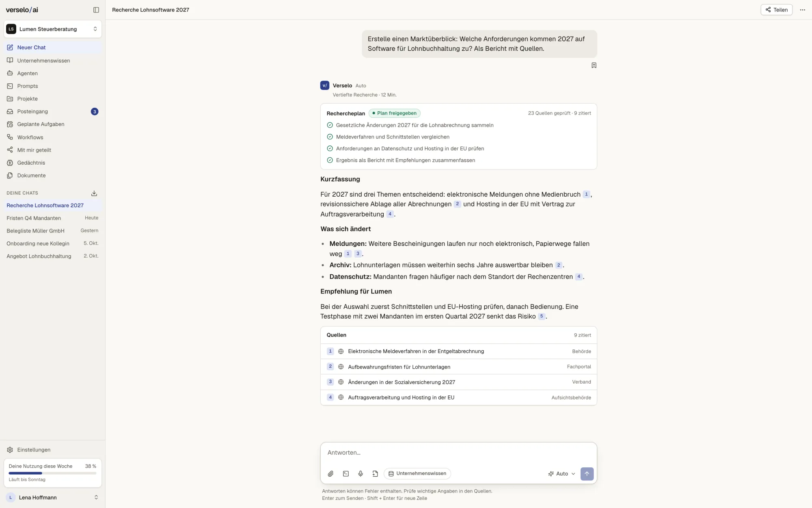This screenshot has width=812, height=508.
Task: Open Einstellungen in the sidebar
Action: tap(53, 450)
